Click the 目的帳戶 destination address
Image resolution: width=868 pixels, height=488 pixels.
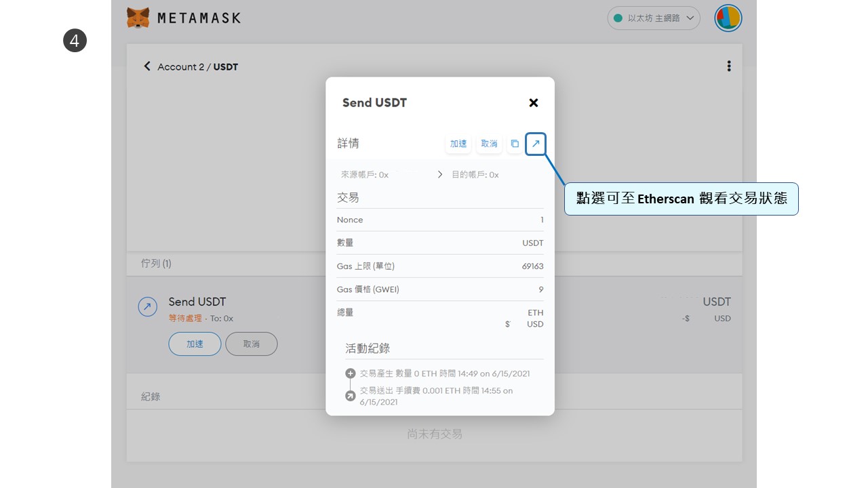475,175
